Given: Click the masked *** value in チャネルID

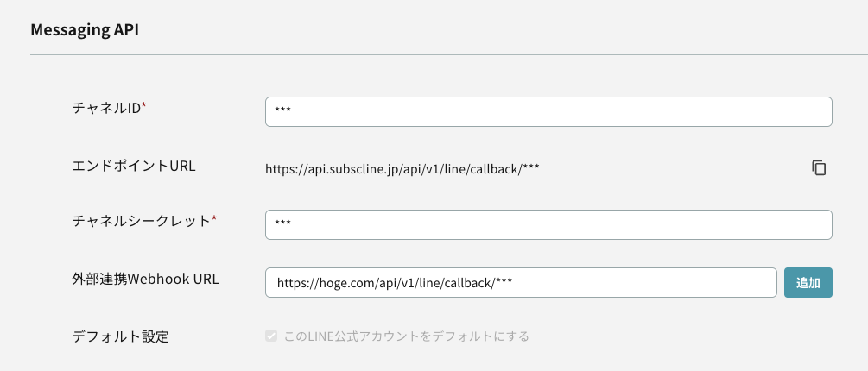Looking at the screenshot, I should click(283, 110).
